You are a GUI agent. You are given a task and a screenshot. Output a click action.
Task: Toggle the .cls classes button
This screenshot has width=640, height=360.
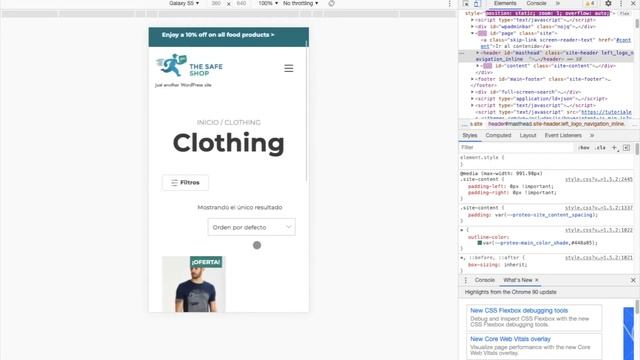600,148
